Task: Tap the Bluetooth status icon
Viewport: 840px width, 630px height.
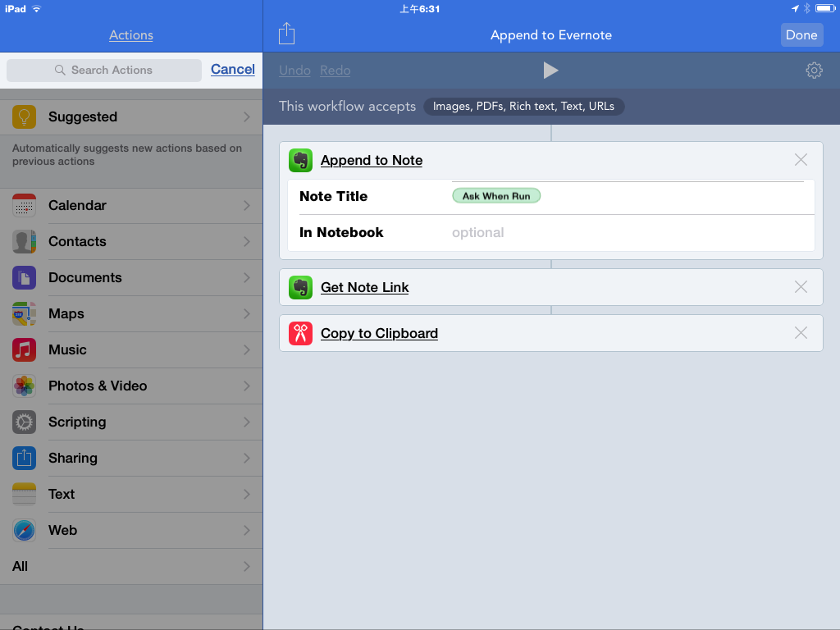Action: 807,8
